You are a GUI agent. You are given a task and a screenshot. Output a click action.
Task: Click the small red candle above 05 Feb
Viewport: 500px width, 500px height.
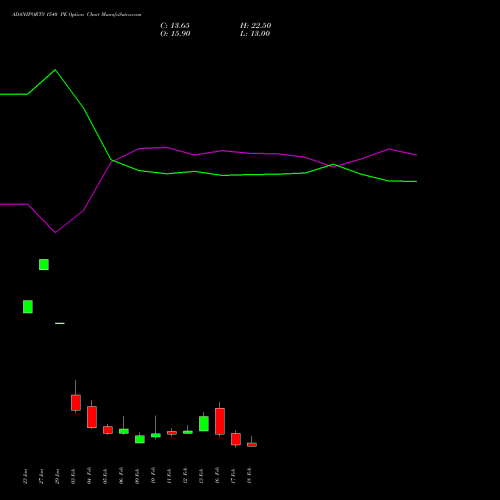[x=108, y=430]
